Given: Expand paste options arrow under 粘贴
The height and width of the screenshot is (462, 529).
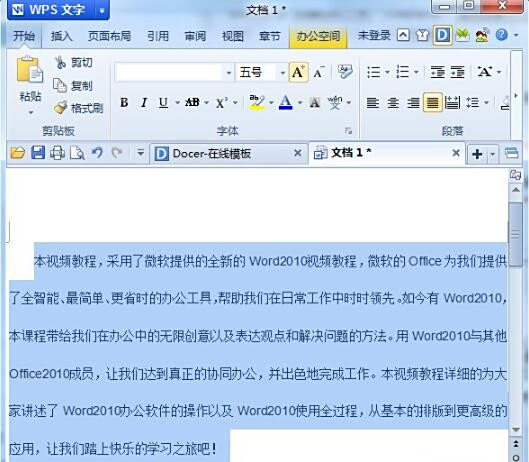Looking at the screenshot, I should [31, 112].
